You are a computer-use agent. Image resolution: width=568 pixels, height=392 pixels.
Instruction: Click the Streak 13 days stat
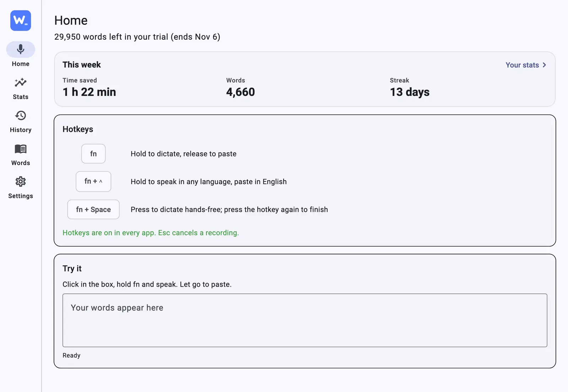point(410,87)
